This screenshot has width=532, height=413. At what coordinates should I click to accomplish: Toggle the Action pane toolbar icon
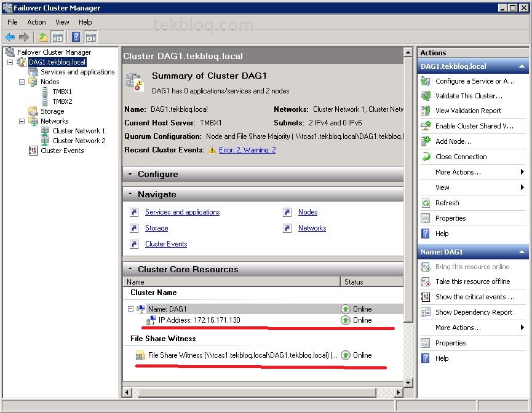pyautogui.click(x=90, y=37)
